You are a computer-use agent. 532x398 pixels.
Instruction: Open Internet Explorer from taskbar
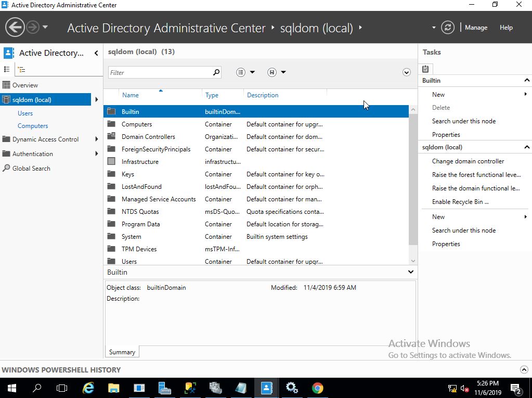coord(88,388)
